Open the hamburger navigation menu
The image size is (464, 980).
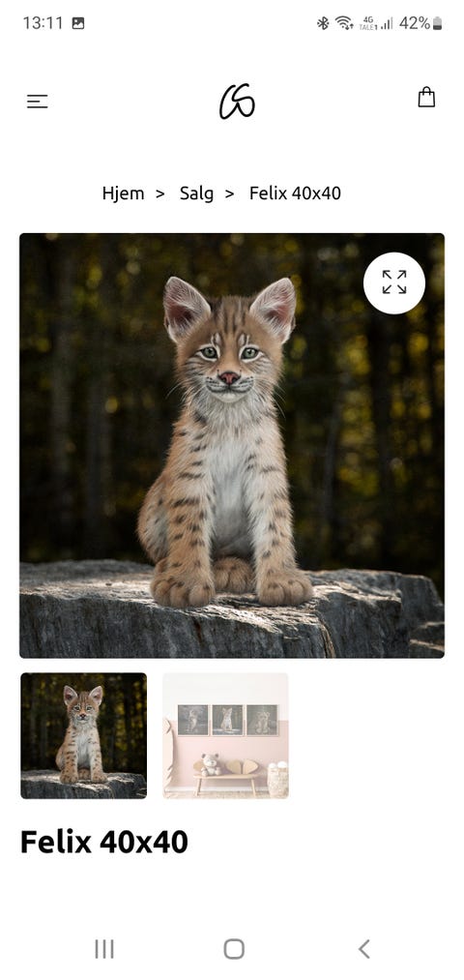38,102
